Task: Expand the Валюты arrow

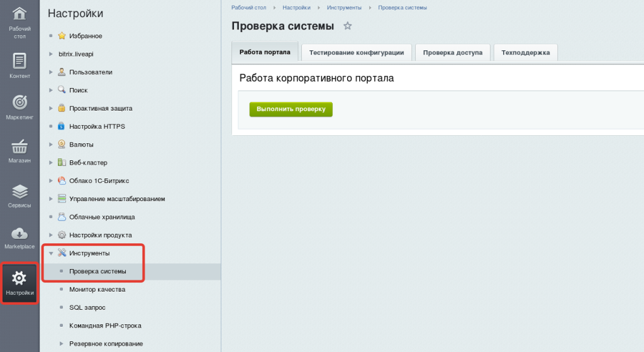Action: pyautogui.click(x=51, y=144)
